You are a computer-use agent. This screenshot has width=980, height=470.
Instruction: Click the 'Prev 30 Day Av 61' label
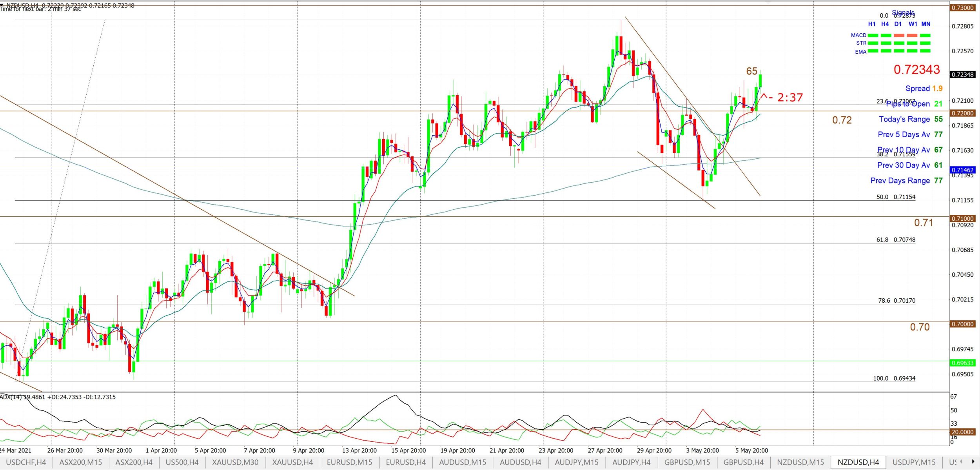click(910, 165)
